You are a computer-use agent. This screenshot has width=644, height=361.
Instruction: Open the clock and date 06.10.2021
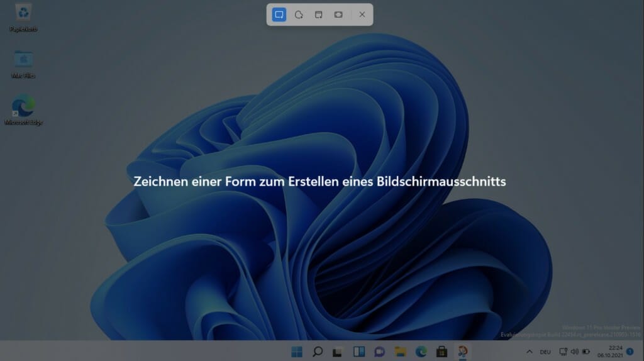coord(610,352)
